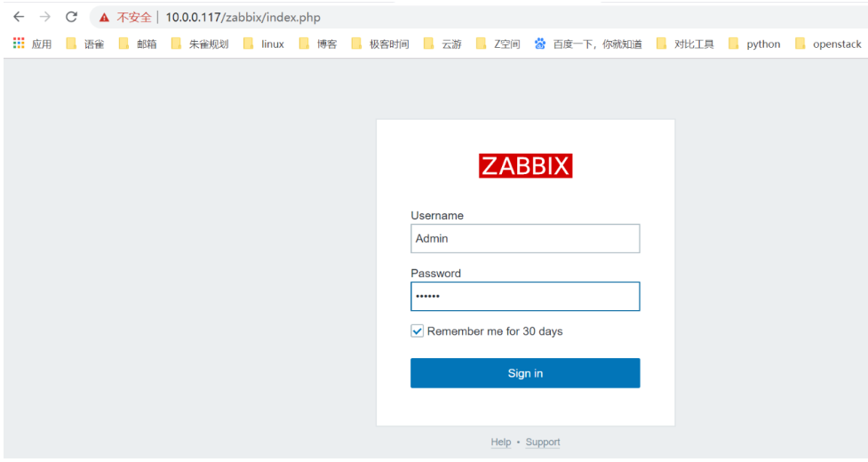This screenshot has height=462, width=868.
Task: Open the 对比工具 bookmark folder
Action: (685, 44)
